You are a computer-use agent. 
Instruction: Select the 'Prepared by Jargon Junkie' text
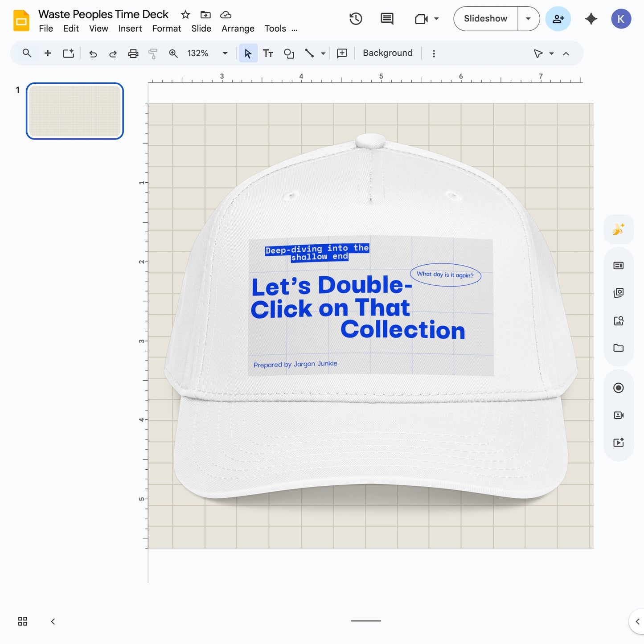pos(295,364)
